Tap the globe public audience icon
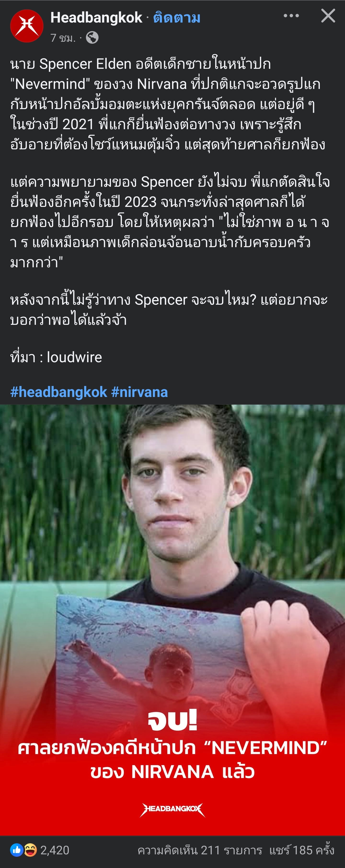The height and width of the screenshot is (868, 345). coord(92,38)
